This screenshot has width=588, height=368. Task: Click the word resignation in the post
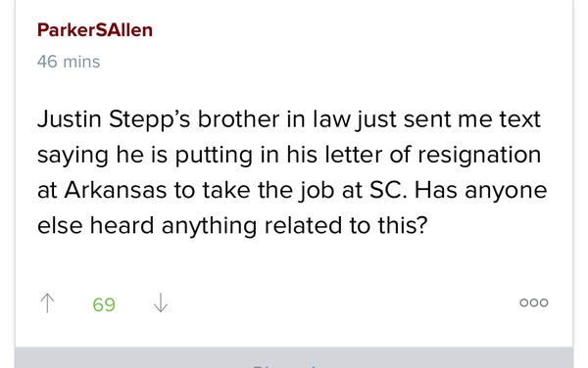tap(479, 156)
